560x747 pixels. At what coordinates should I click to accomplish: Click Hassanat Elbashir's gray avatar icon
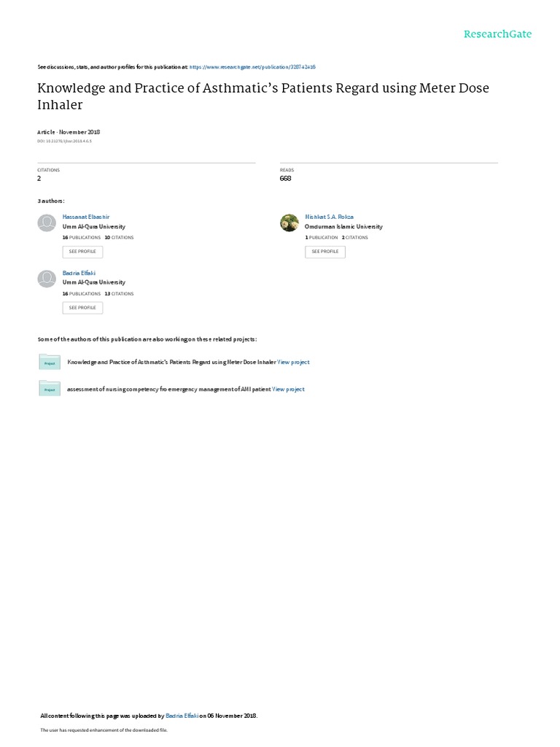47,223
